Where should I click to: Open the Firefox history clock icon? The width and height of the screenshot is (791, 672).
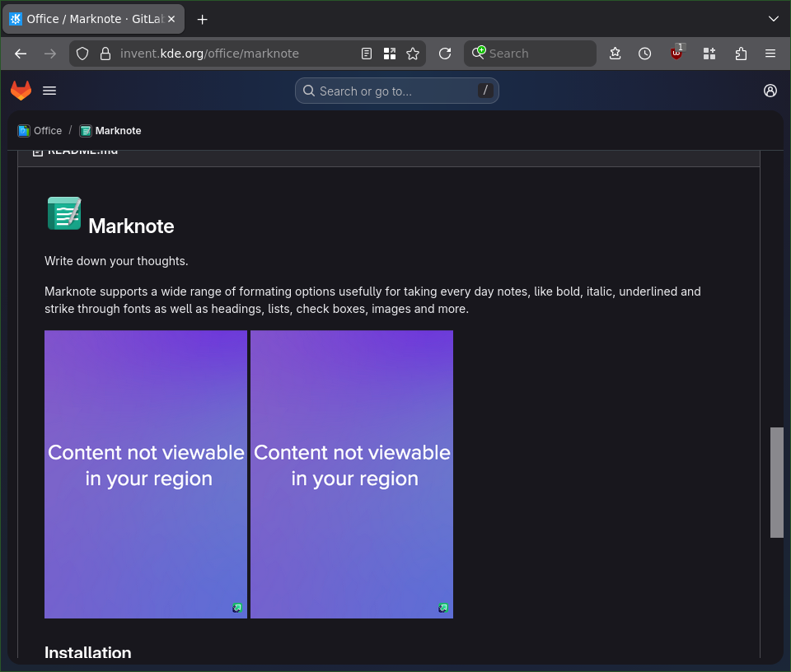(x=645, y=54)
